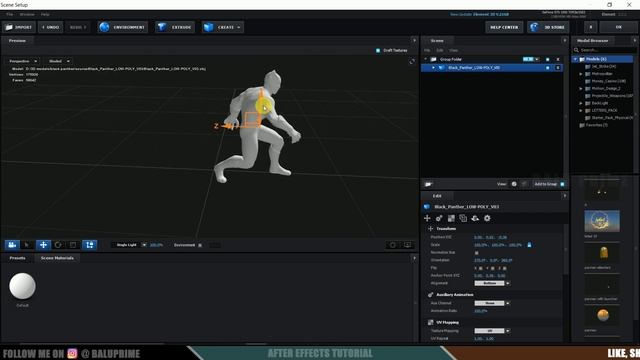Open the Help Center
Viewport: 640px width, 360px height.
click(x=504, y=27)
